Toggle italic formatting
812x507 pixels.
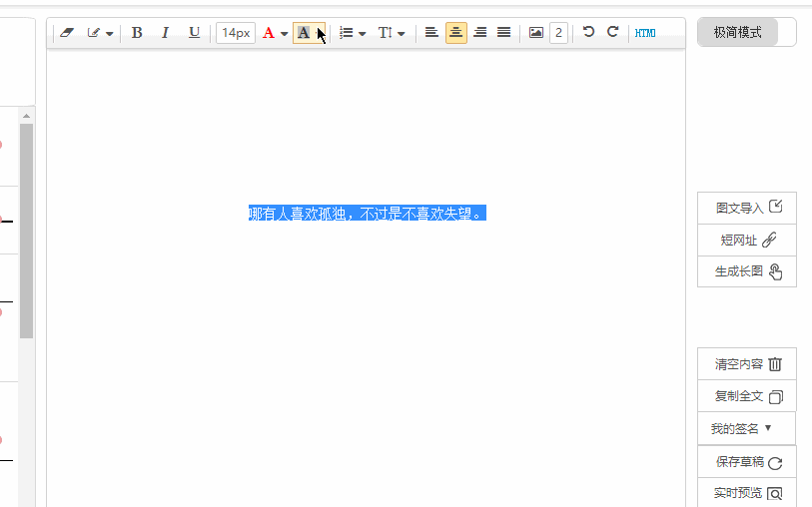pyautogui.click(x=165, y=33)
